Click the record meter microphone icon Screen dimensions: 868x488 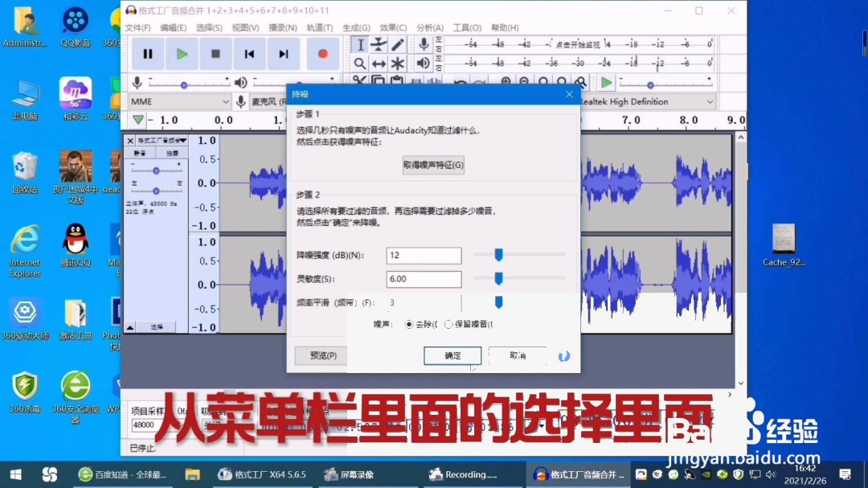click(x=424, y=44)
